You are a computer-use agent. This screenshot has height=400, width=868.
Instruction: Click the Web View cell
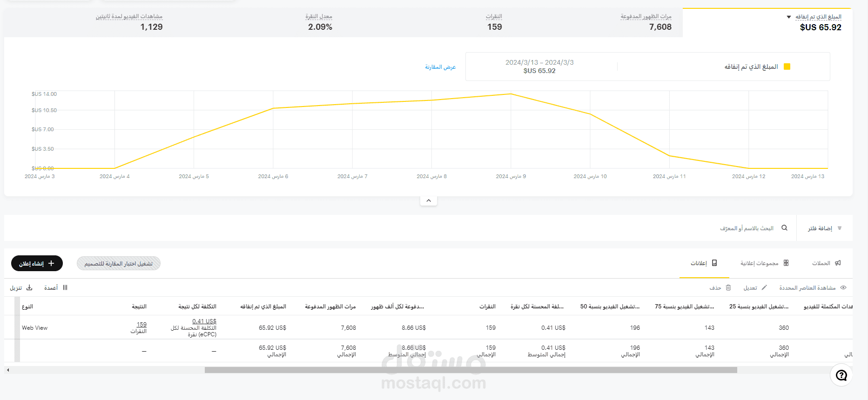point(35,328)
